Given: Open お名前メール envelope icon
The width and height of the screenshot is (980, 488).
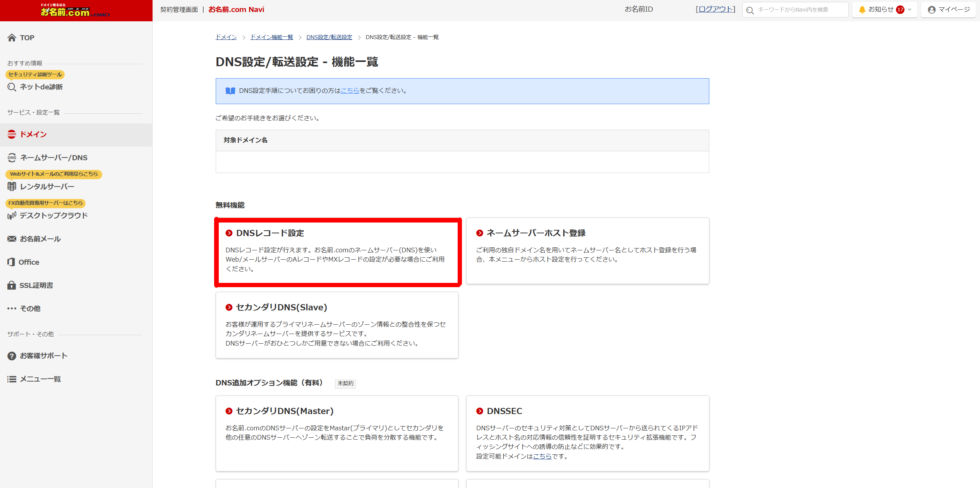Looking at the screenshot, I should point(12,239).
